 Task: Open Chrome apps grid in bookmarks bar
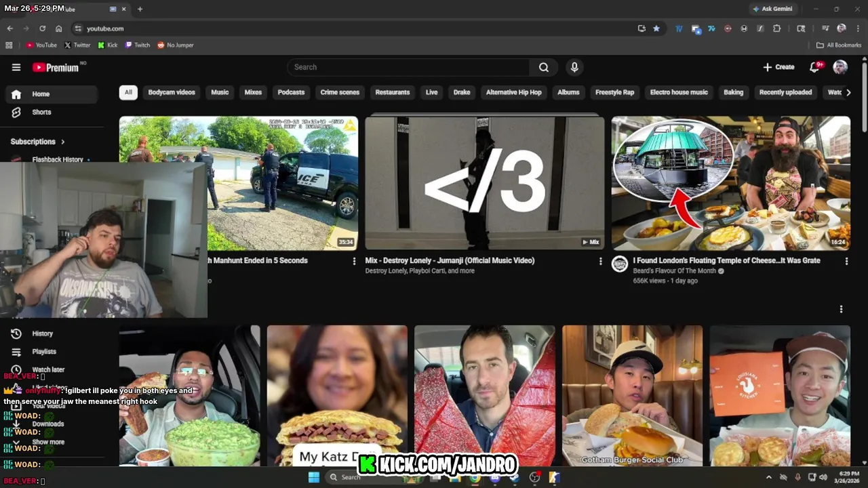click(9, 45)
